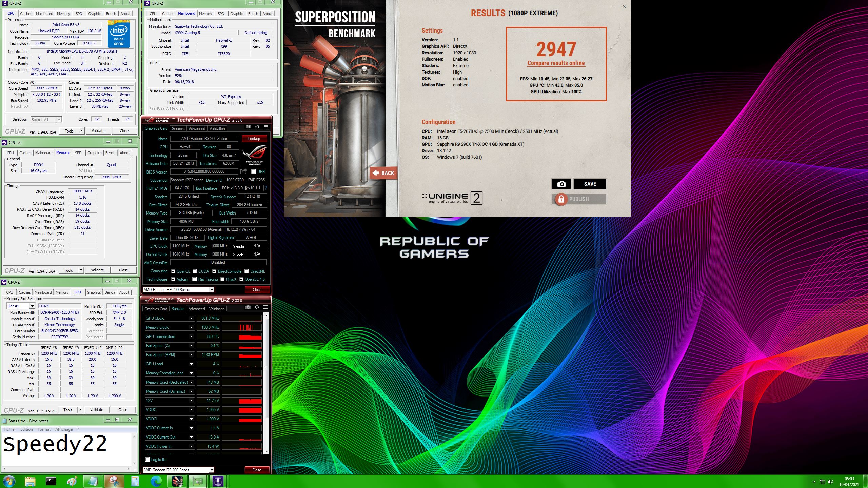Switch to Superposition Benchmark on the taskbar

pos(177,481)
